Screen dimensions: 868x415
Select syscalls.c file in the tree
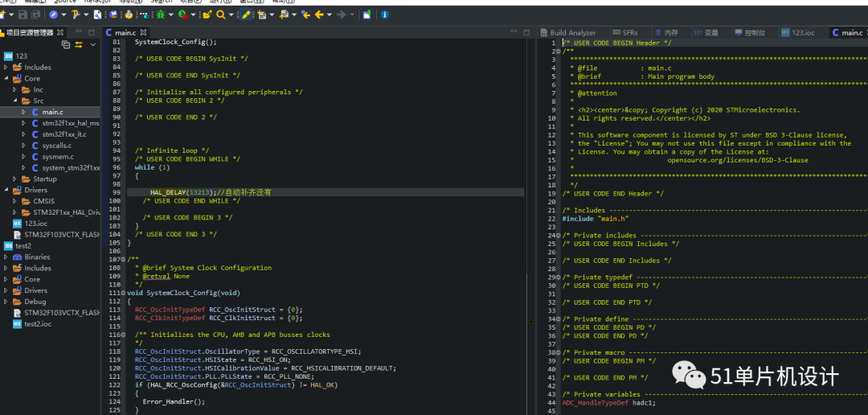click(56, 145)
